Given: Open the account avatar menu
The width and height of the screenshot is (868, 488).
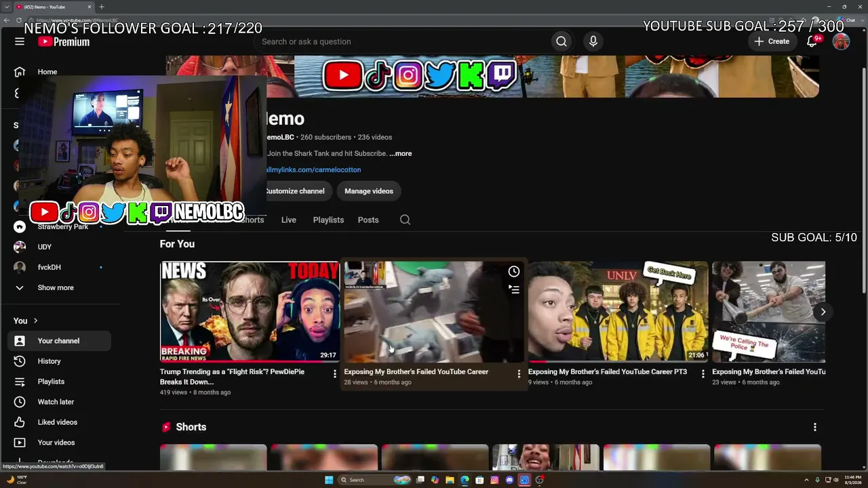Looking at the screenshot, I should (841, 42).
